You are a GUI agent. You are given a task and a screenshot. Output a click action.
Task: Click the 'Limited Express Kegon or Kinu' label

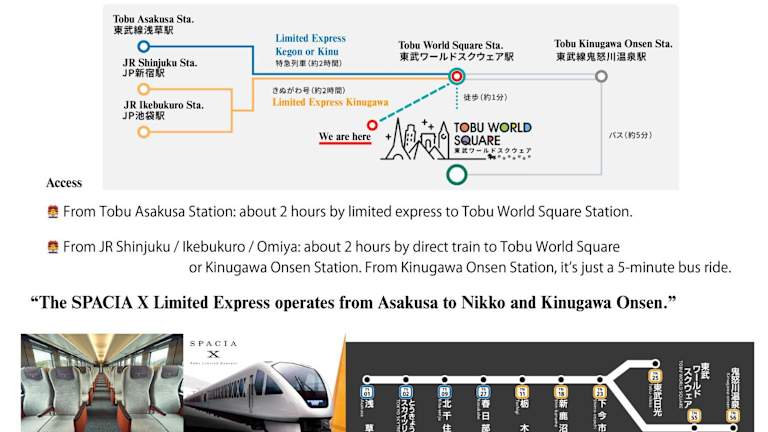click(x=313, y=44)
